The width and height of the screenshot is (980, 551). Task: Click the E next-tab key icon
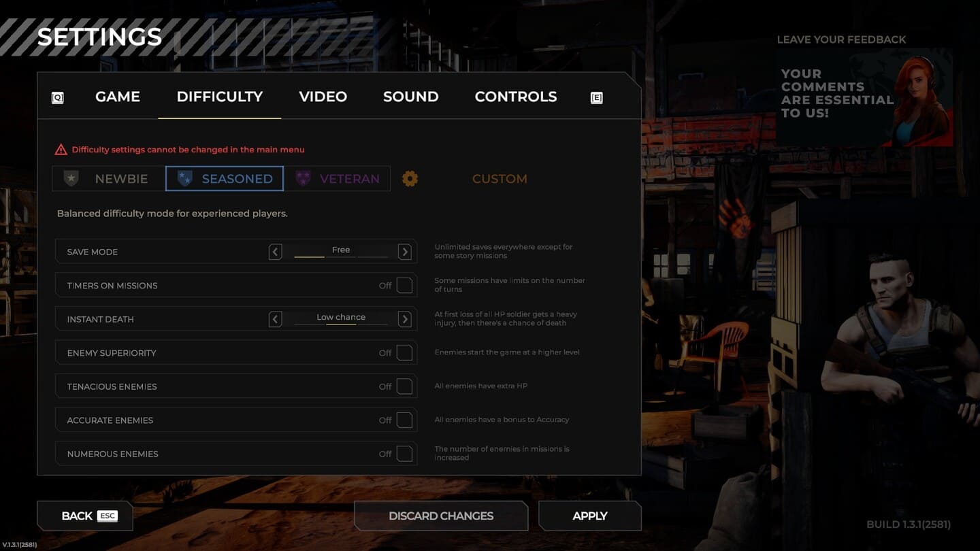pyautogui.click(x=596, y=98)
